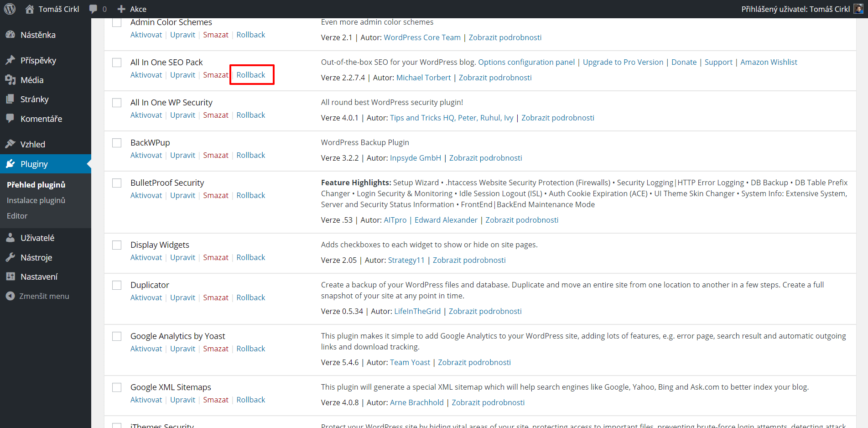
Task: Click Rollback for All In One SEO Pack
Action: (x=251, y=75)
